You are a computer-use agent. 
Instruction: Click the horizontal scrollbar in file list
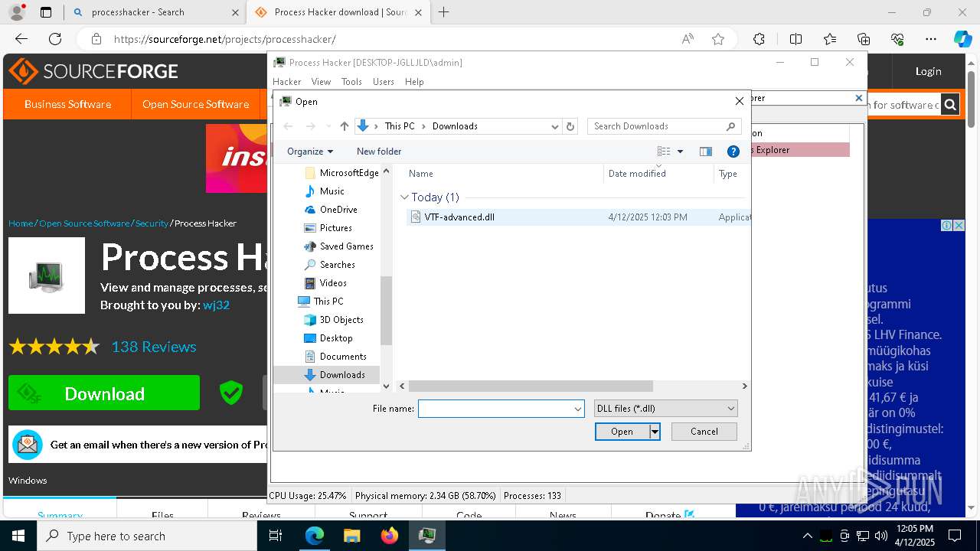pos(531,386)
